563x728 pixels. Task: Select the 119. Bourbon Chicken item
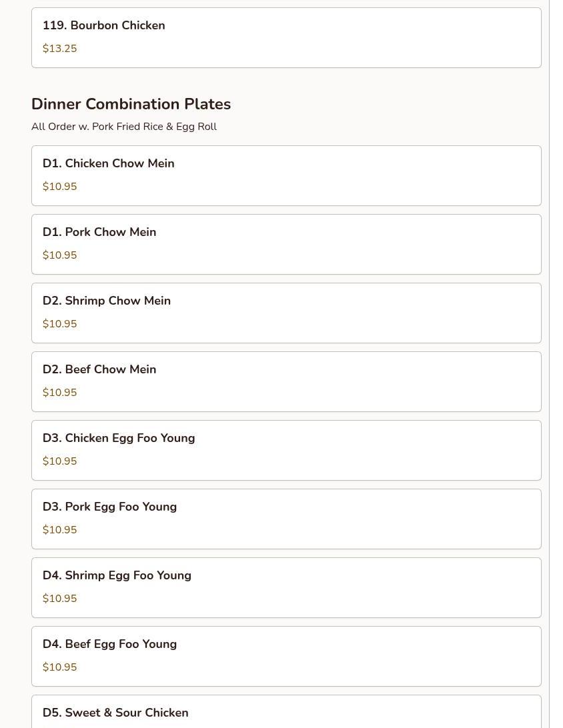point(286,37)
